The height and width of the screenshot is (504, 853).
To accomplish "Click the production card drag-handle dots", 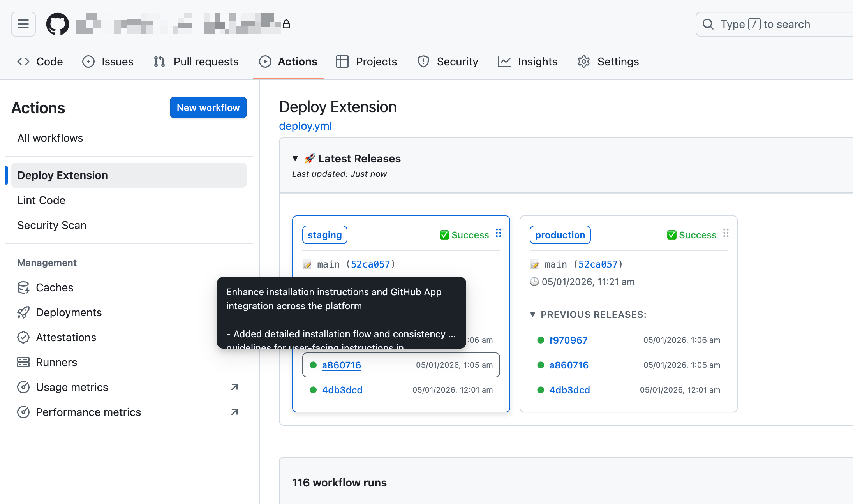I will click(726, 233).
